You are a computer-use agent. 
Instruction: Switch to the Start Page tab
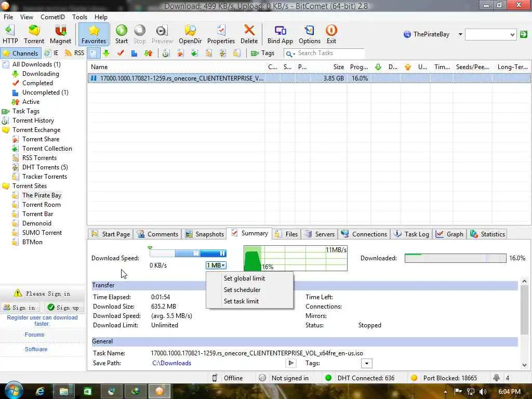[x=111, y=234]
